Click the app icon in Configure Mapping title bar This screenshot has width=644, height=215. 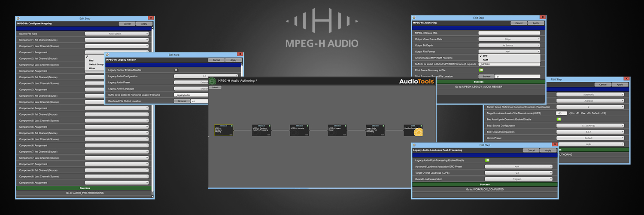pos(18,18)
